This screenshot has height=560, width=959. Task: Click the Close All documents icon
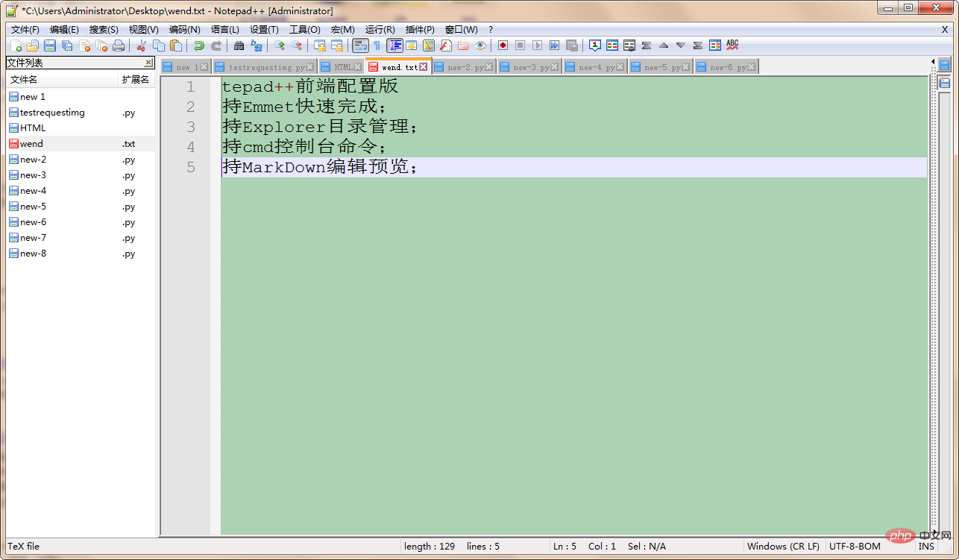(x=101, y=45)
